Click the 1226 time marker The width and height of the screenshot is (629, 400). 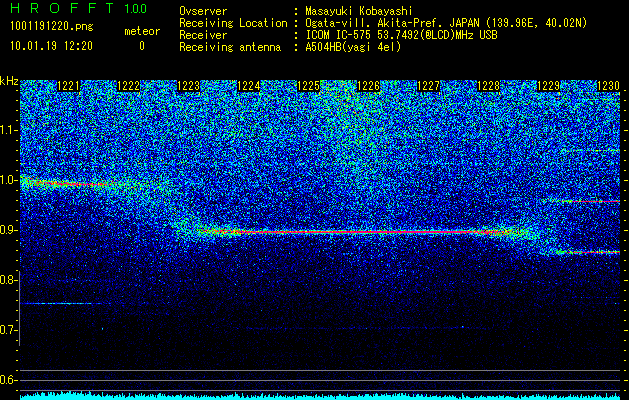tap(368, 86)
